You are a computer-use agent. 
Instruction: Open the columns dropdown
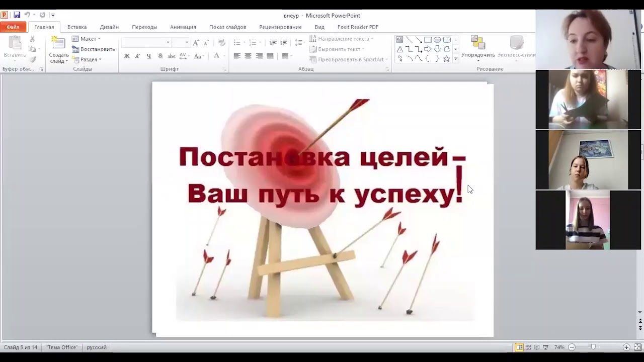286,56
